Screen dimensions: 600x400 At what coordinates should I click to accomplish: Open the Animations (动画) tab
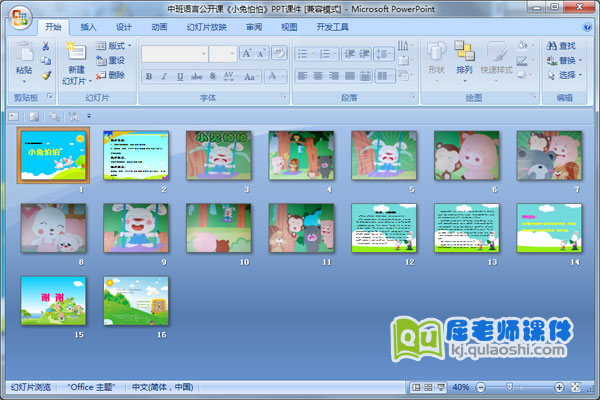(159, 27)
